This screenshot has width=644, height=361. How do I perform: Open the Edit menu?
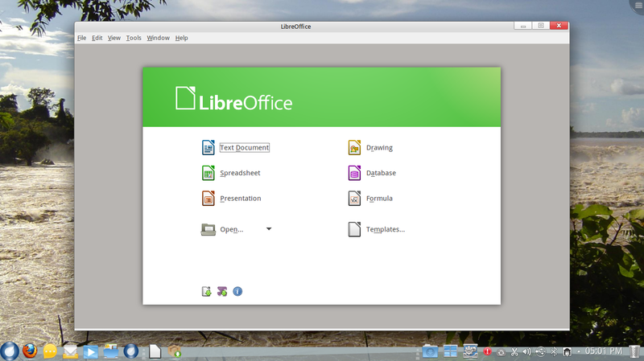click(97, 38)
